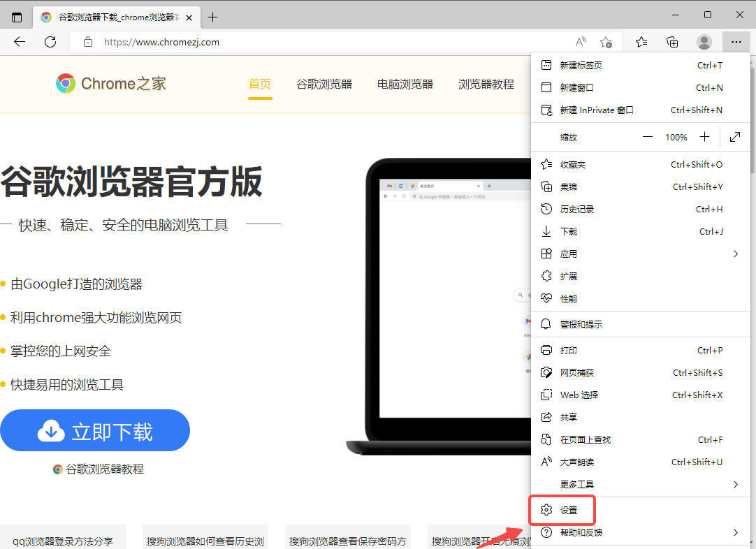Open 集锦 from the menu
Screen dimensions: 756x549
[640, 187]
